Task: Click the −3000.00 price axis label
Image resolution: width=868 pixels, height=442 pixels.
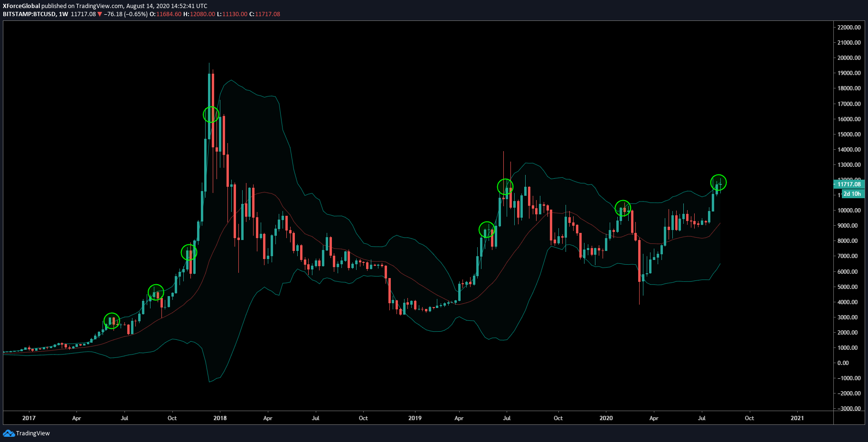Action: point(849,408)
